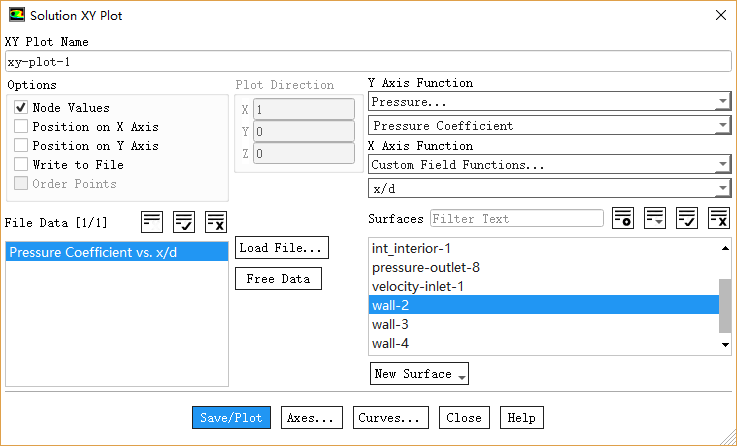Open the Surfaces list view options icon
This screenshot has height=446, width=737.
pyautogui.click(x=655, y=218)
